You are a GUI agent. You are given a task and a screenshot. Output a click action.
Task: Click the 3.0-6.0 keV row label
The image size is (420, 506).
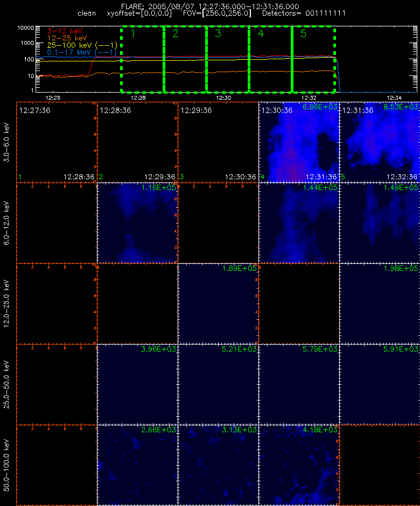7,142
